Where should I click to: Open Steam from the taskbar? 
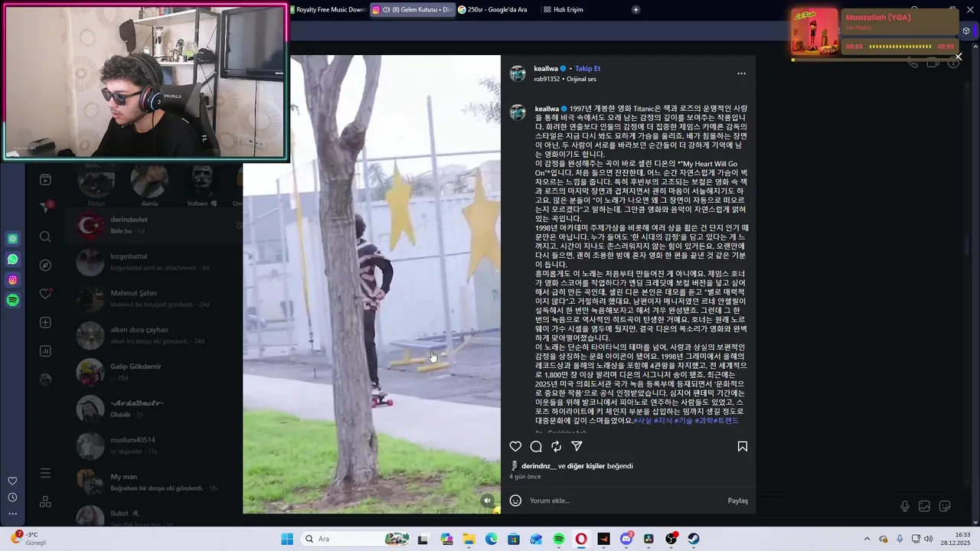(x=693, y=539)
